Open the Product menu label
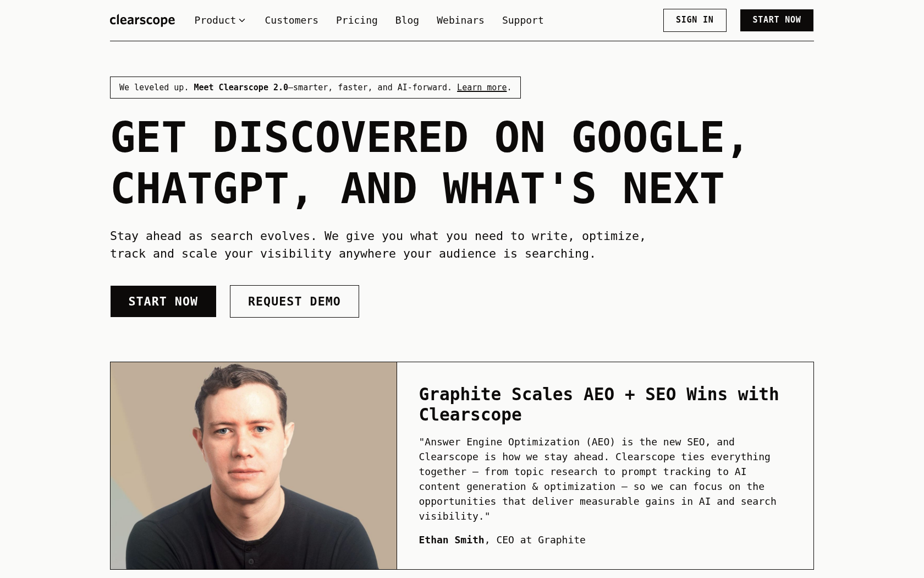This screenshot has height=578, width=924. pyautogui.click(x=215, y=20)
